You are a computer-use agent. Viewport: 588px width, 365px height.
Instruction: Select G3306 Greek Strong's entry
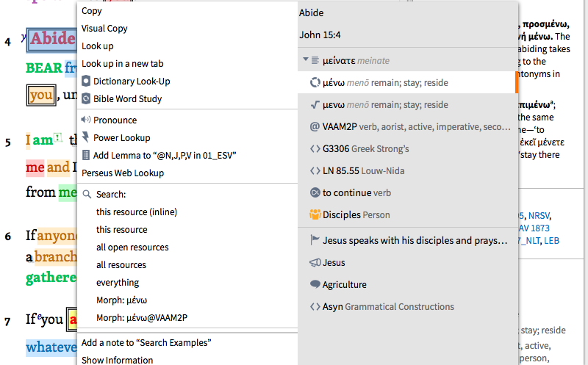point(365,149)
